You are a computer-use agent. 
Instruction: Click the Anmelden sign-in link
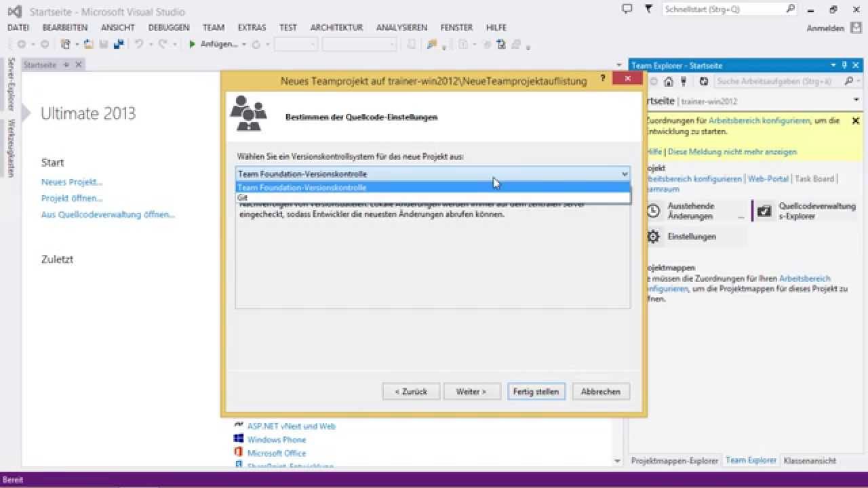pos(825,28)
